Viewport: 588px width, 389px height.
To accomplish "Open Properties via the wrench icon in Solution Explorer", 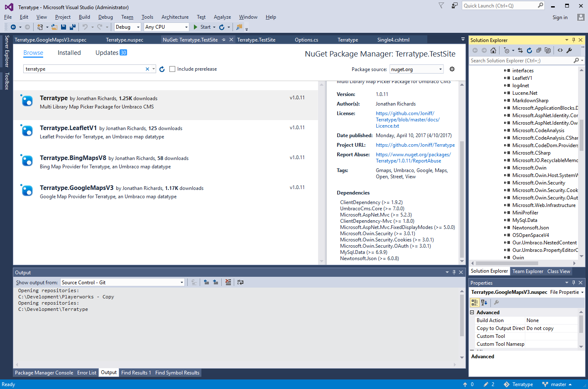I will (x=569, y=50).
